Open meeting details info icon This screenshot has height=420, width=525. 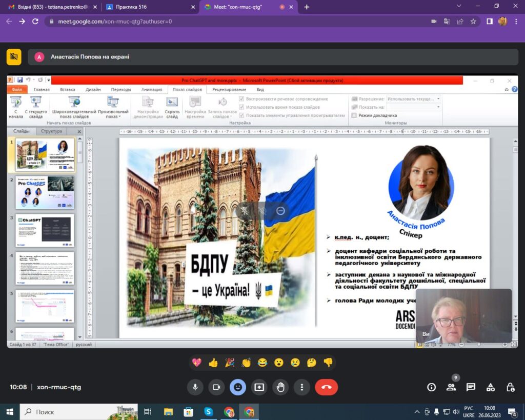click(x=432, y=387)
